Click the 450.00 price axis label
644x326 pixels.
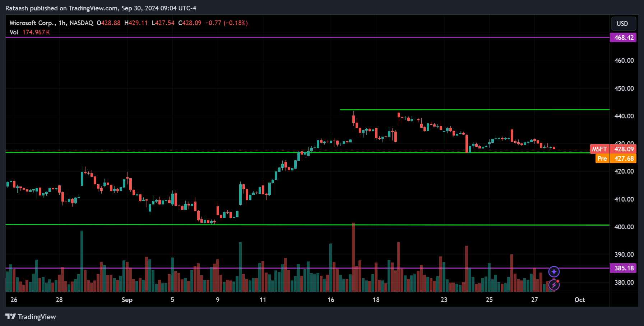coord(624,89)
